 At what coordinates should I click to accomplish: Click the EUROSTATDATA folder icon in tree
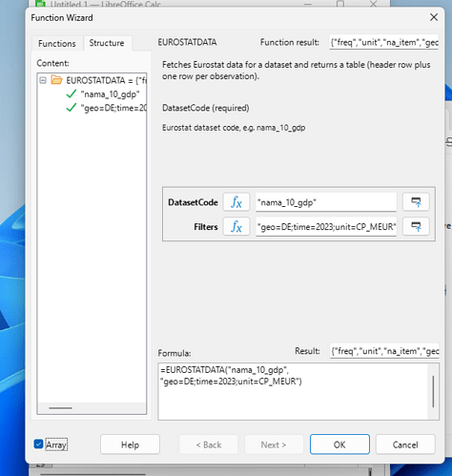pyautogui.click(x=56, y=80)
